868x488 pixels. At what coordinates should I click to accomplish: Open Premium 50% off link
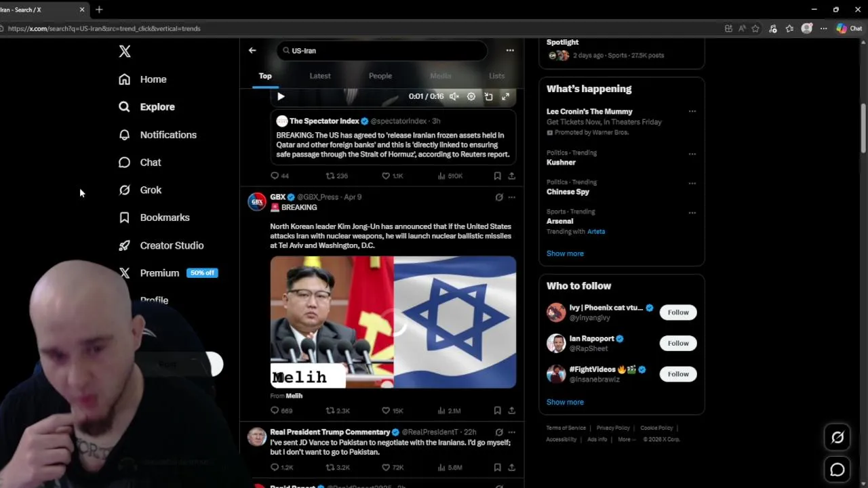pyautogui.click(x=167, y=273)
